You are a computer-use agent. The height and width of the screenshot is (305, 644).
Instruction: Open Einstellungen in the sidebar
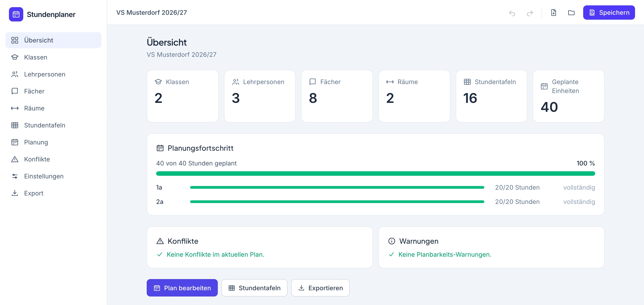tap(53, 176)
